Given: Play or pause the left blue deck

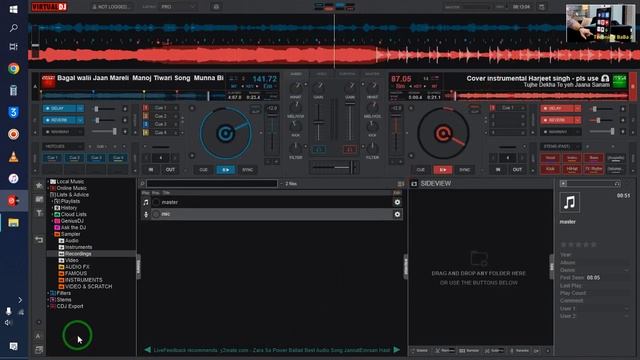Looking at the screenshot, I should 225,169.
